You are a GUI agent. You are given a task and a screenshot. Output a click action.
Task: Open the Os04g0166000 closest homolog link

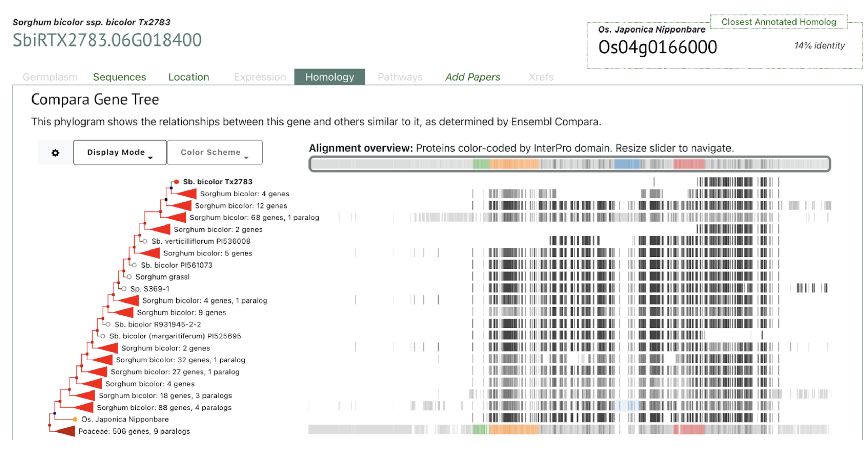657,47
